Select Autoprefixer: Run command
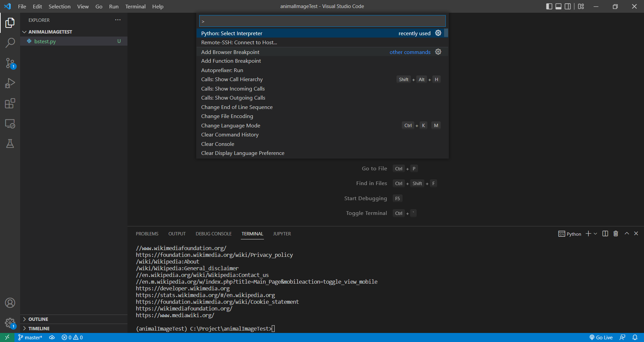This screenshot has height=342, width=644. (x=320, y=70)
